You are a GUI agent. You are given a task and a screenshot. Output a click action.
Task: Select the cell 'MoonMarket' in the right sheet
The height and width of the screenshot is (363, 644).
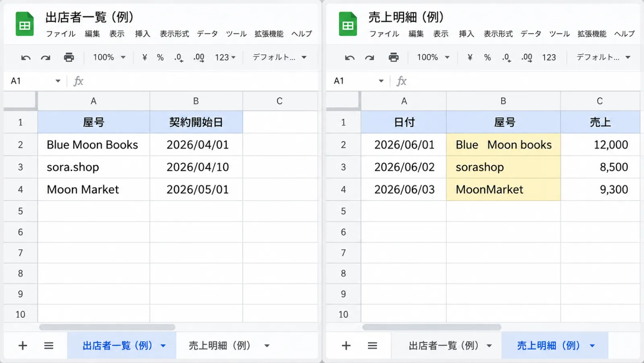503,189
